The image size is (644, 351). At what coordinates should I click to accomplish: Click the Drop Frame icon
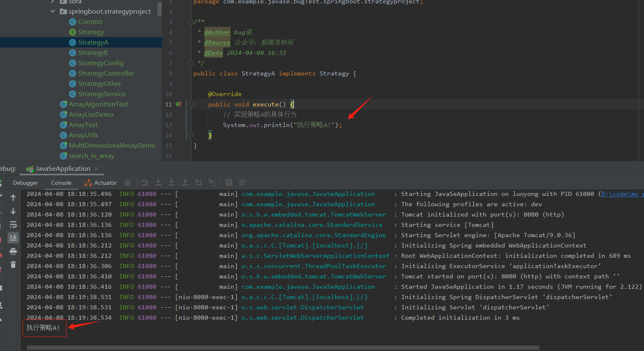coord(198,182)
